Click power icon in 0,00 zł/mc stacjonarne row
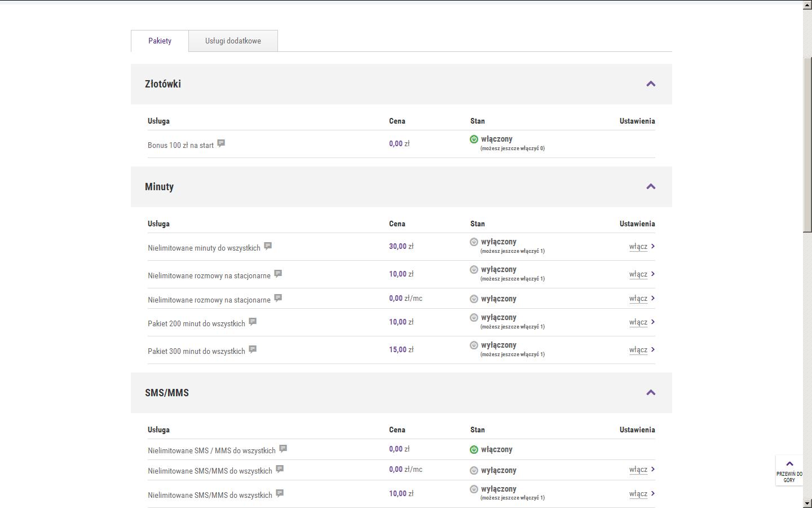This screenshot has width=812, height=508. (474, 299)
